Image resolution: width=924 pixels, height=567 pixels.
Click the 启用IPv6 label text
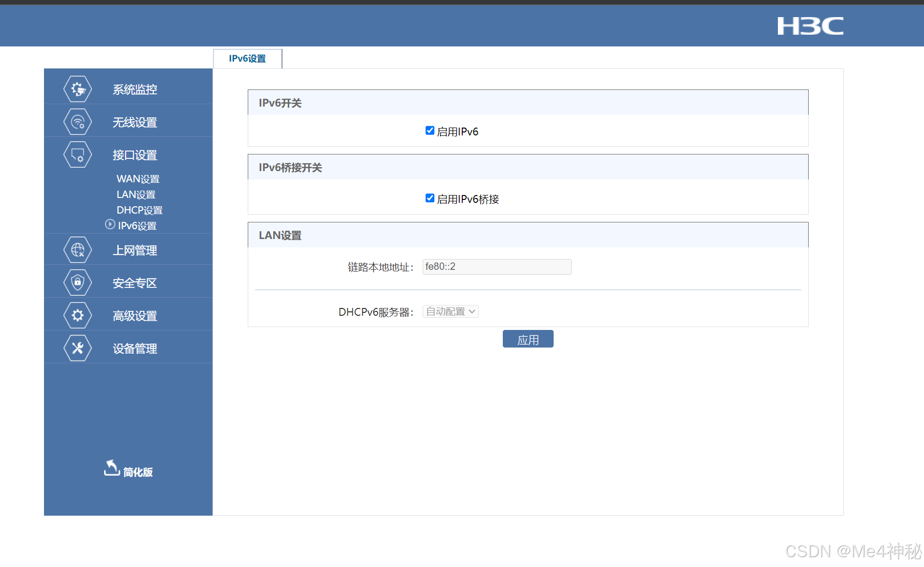(x=457, y=131)
